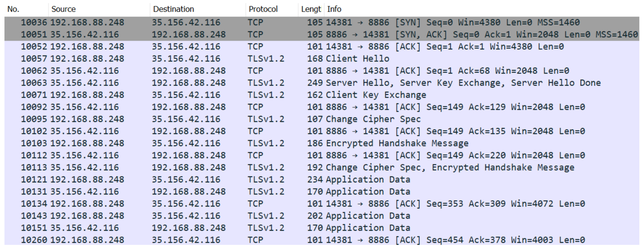
Task: Sort by the Destination column header
Action: click(174, 9)
